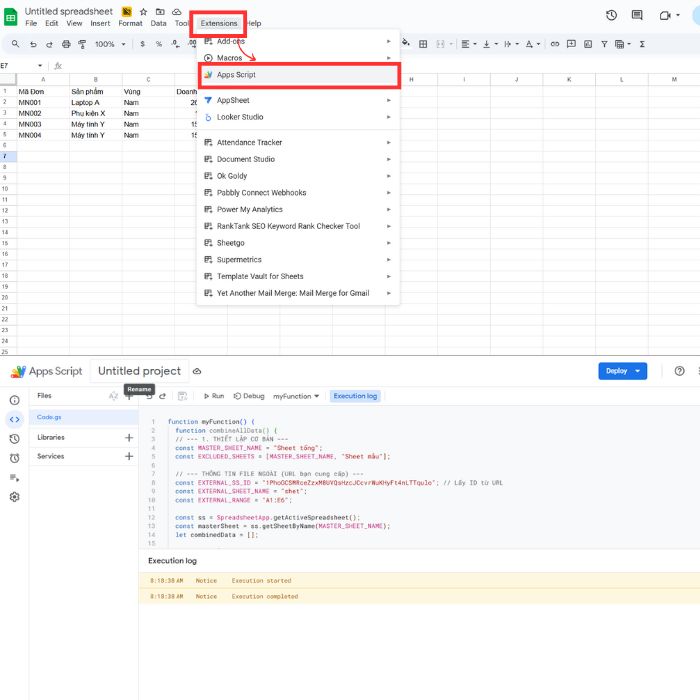Redo the action in Sheets toolbar

[49, 44]
